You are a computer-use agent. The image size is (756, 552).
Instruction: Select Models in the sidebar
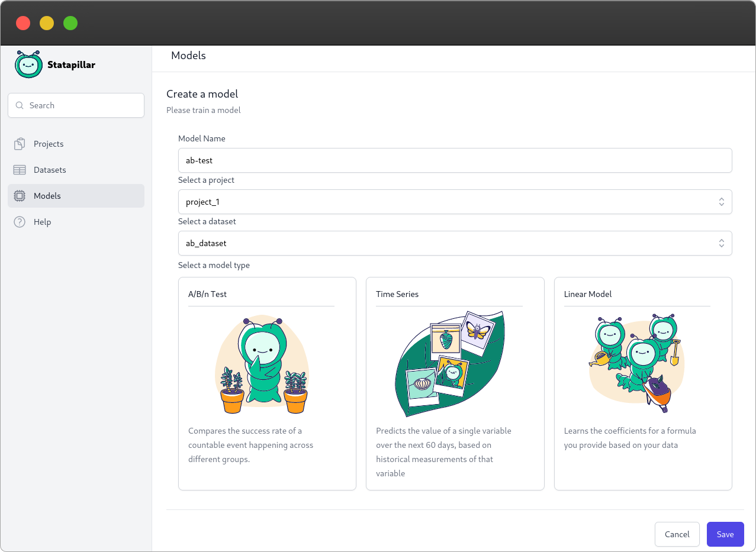pos(76,196)
